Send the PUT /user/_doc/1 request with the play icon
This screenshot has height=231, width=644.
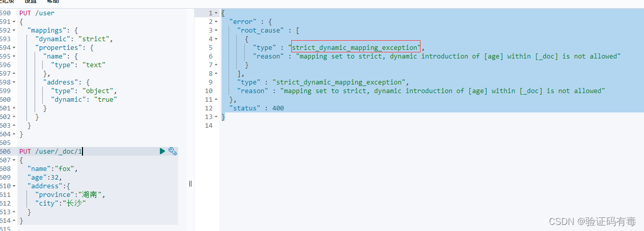tap(162, 151)
